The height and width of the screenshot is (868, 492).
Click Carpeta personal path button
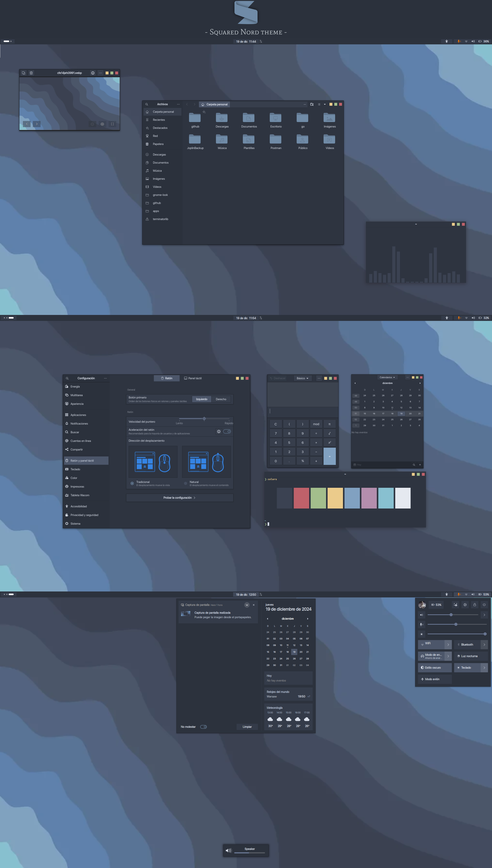(214, 104)
